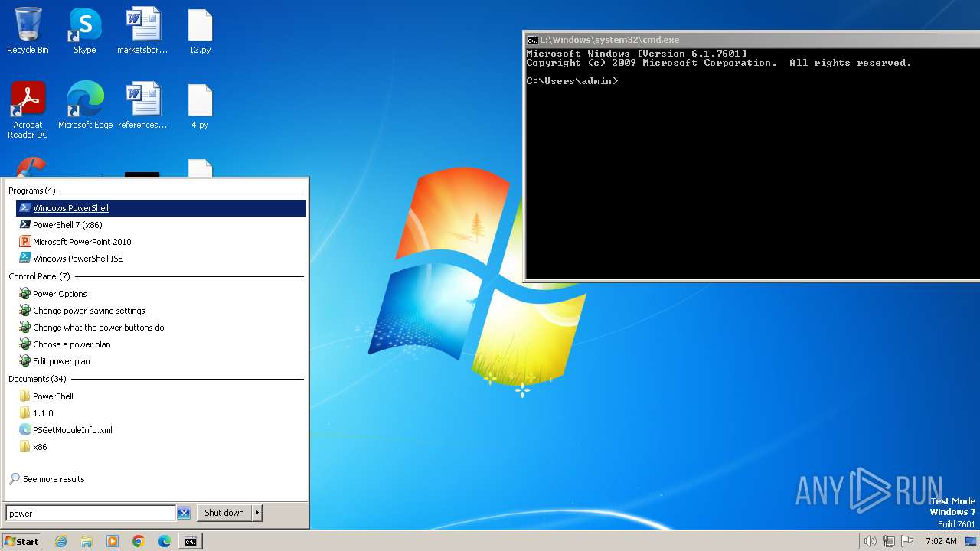Click the Documents (34) group header
The height and width of the screenshot is (551, 980).
(x=38, y=379)
